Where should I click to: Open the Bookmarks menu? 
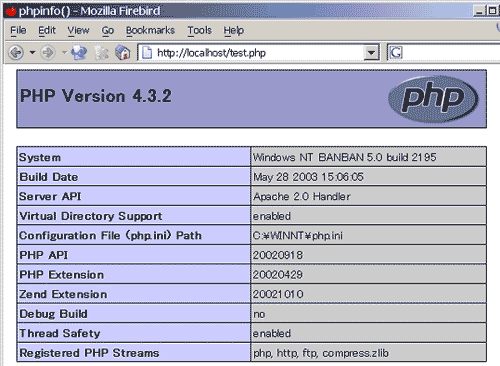click(x=150, y=30)
